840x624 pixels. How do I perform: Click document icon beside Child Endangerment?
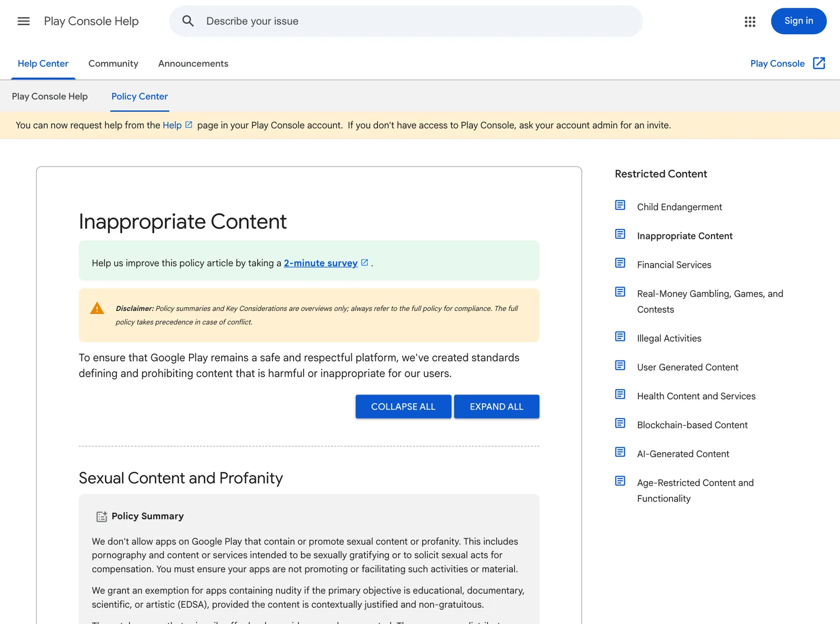[620, 205]
